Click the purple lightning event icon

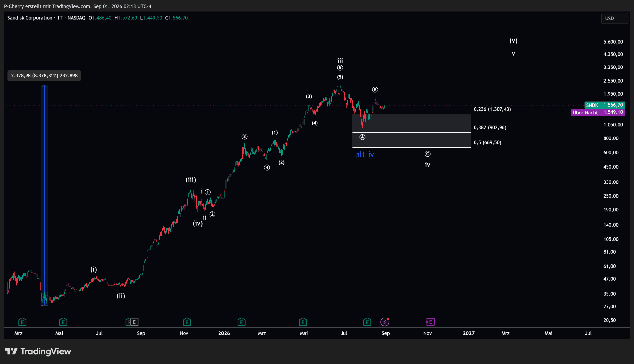(x=385, y=322)
